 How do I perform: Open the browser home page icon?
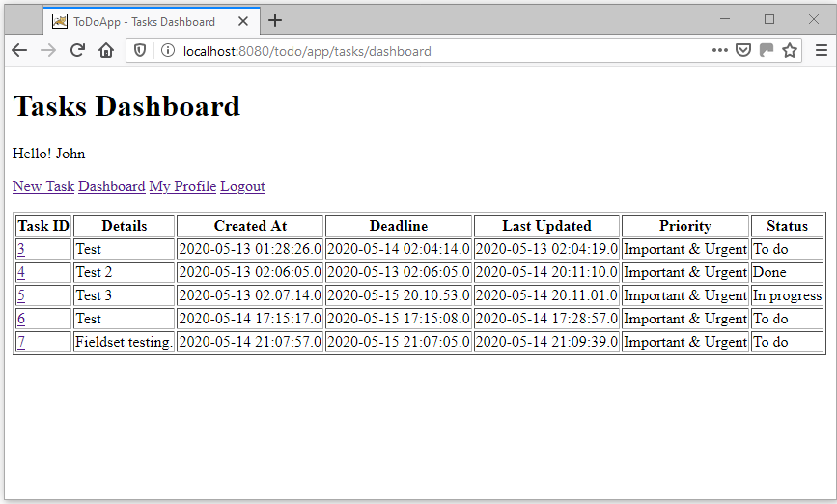coord(106,51)
